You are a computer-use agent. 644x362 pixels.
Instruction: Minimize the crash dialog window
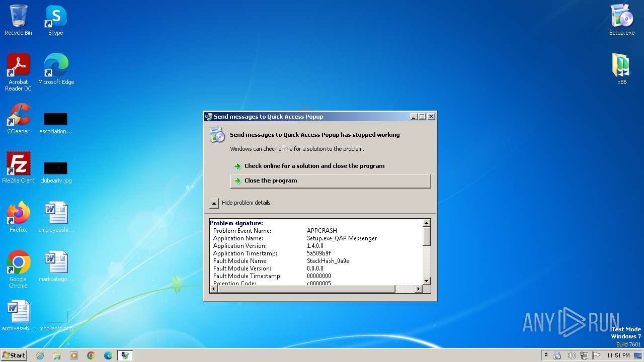(414, 116)
